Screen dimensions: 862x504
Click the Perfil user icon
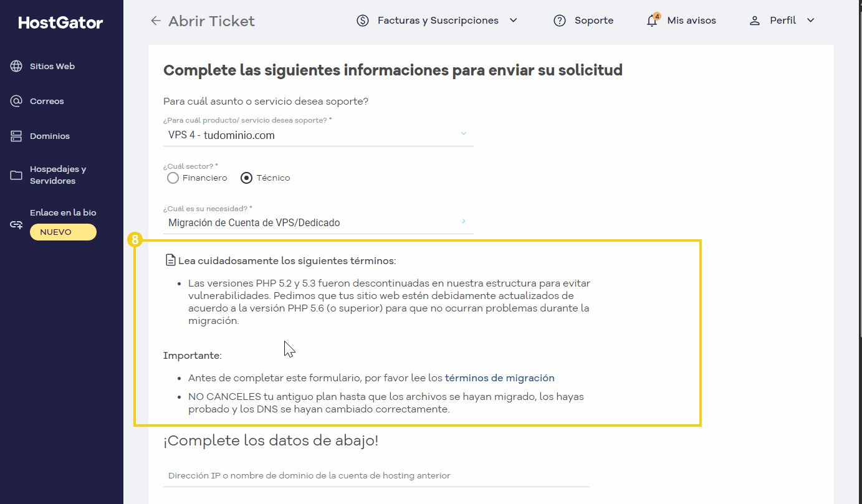(x=755, y=21)
